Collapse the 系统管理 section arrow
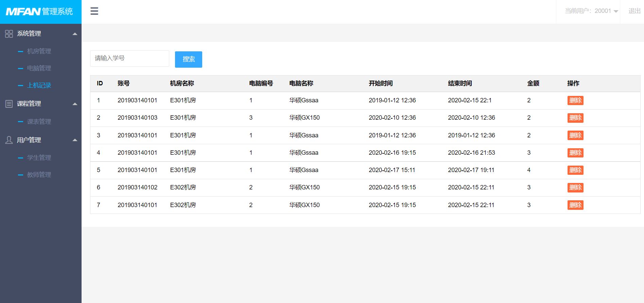The width and height of the screenshot is (644, 303). [x=75, y=34]
